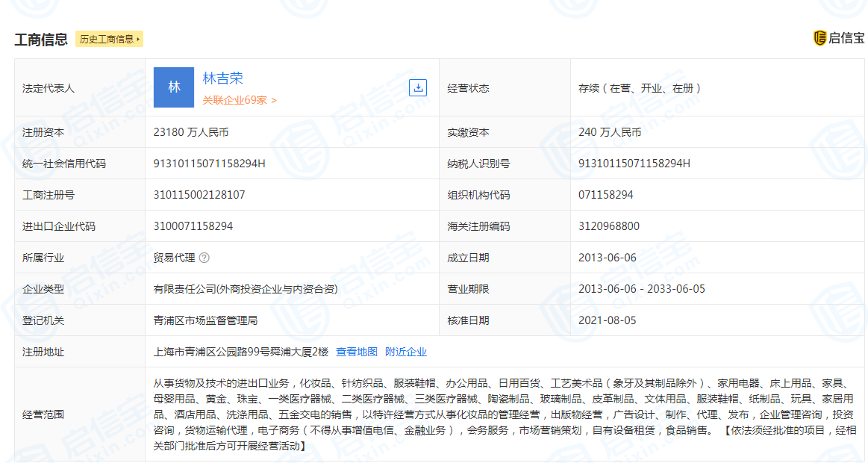
Task: Click the 统一社会信用代码 label
Action: click(64, 164)
